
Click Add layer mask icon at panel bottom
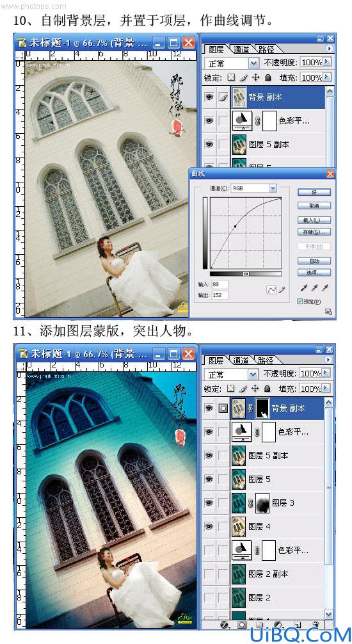coord(243,625)
